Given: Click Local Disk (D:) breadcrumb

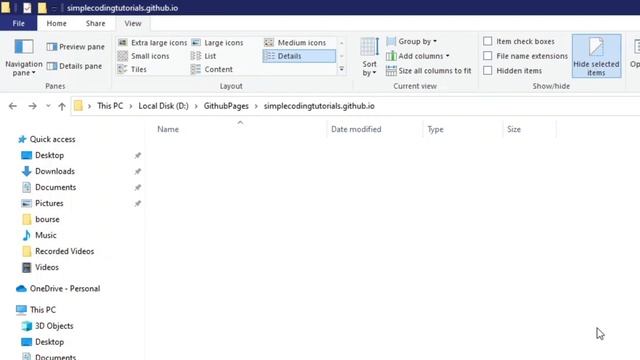Looking at the screenshot, I should [x=163, y=106].
